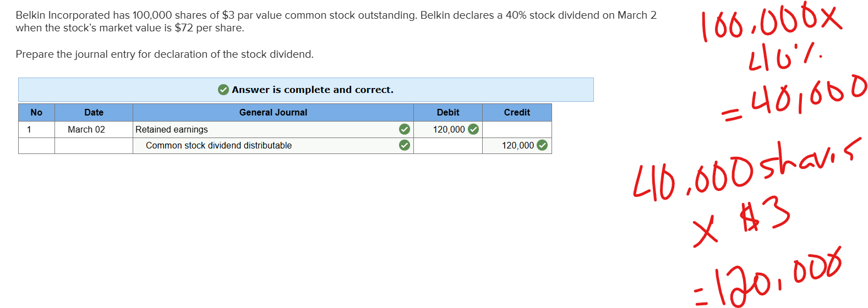
Task: Select the "Common stock dividend distributable" account field
Action: click(x=219, y=145)
